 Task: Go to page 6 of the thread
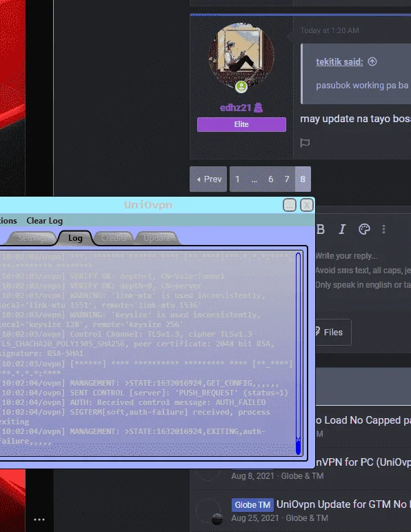click(x=270, y=179)
